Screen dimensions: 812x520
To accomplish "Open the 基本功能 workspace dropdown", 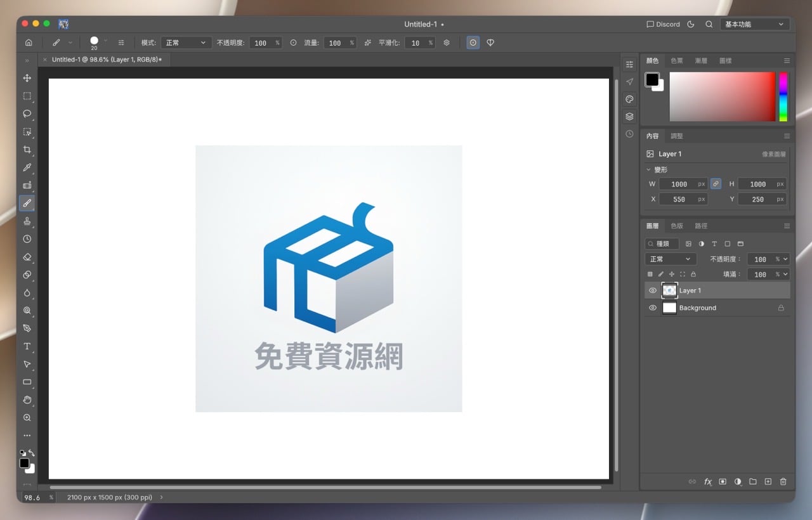I will point(755,24).
